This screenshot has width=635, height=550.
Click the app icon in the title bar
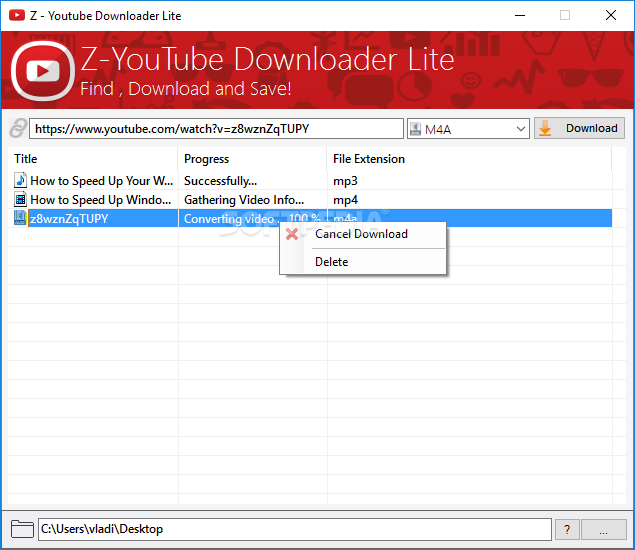pos(17,15)
